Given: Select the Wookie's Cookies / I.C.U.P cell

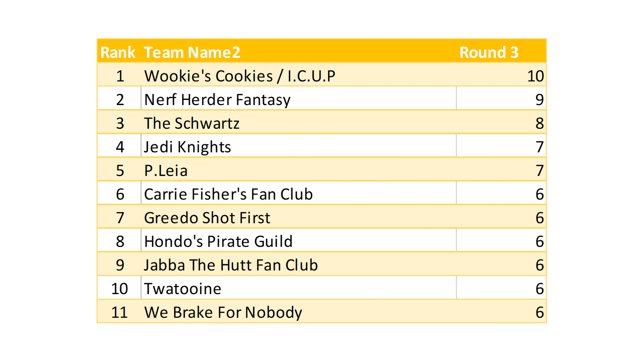Looking at the screenshot, I should (239, 76).
